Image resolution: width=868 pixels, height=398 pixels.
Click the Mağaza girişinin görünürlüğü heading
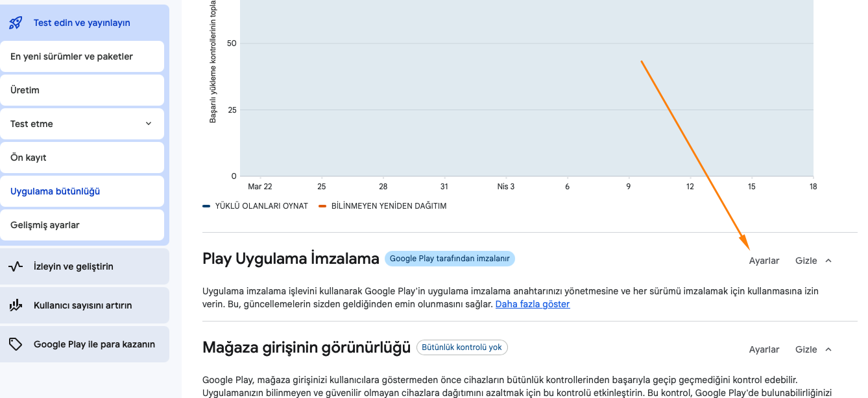point(306,347)
